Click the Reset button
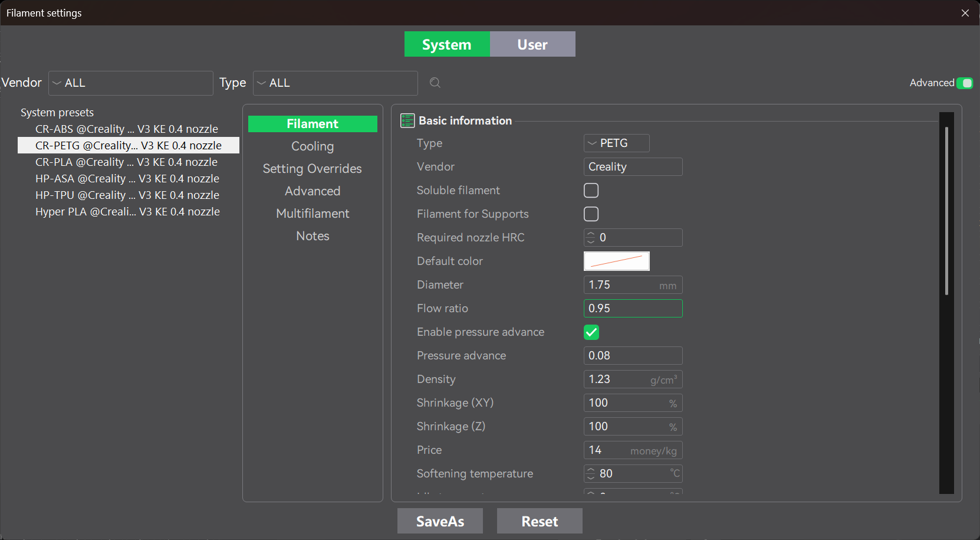This screenshot has width=980, height=540. tap(540, 521)
